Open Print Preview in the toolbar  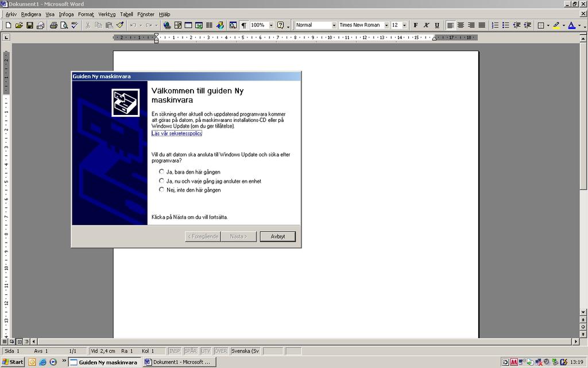[x=64, y=25]
